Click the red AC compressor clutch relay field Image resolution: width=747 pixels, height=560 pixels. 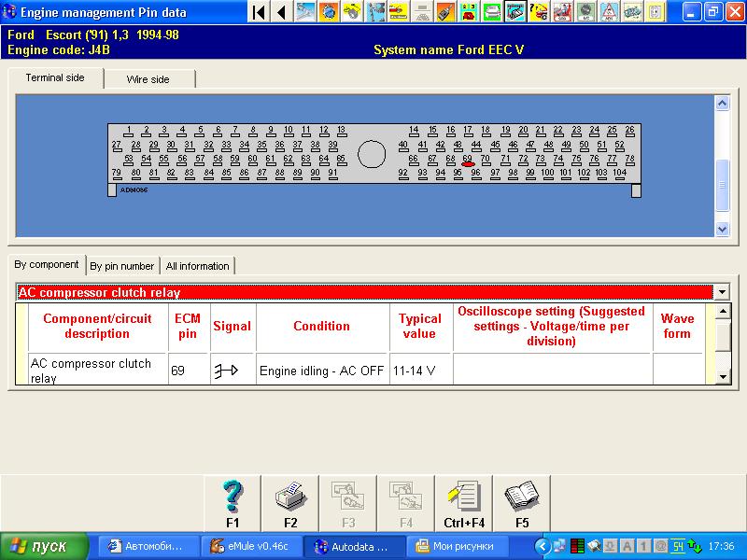pyautogui.click(x=364, y=292)
